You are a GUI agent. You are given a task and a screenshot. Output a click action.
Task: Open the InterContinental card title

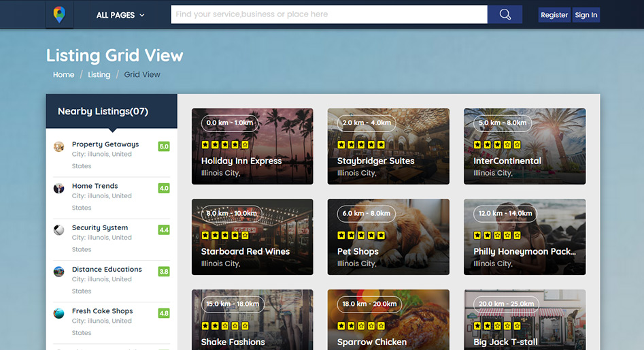tap(507, 161)
